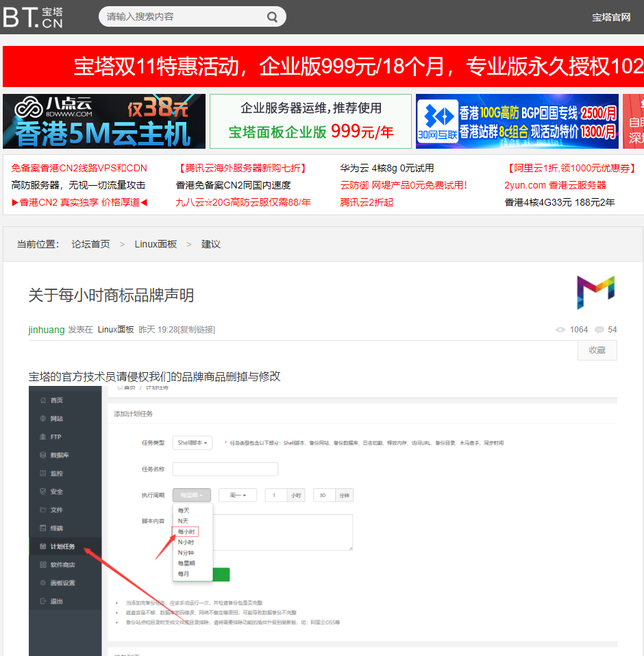This screenshot has width=644, height=656.
Task: Open the 华为云 4核8g 0元试用 link
Action: click(x=386, y=168)
